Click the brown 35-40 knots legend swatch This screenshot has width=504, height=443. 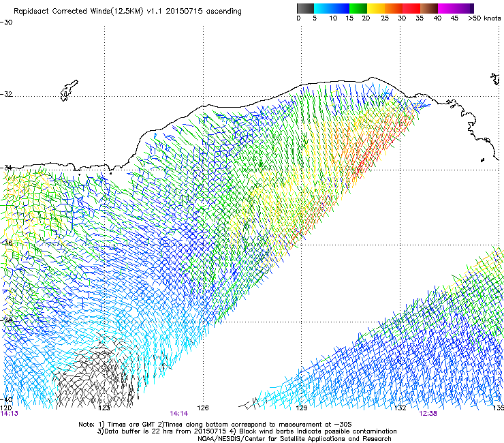click(x=429, y=8)
